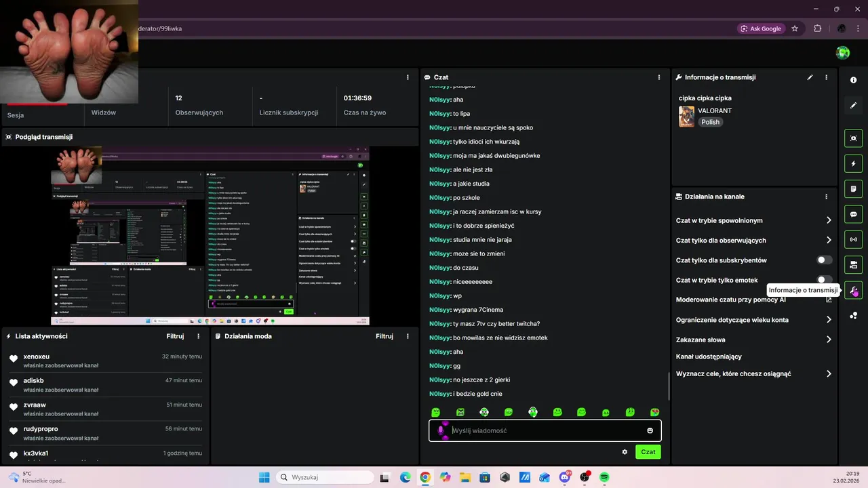Click the lightning bolt quick action icon
The image size is (868, 488).
853,163
